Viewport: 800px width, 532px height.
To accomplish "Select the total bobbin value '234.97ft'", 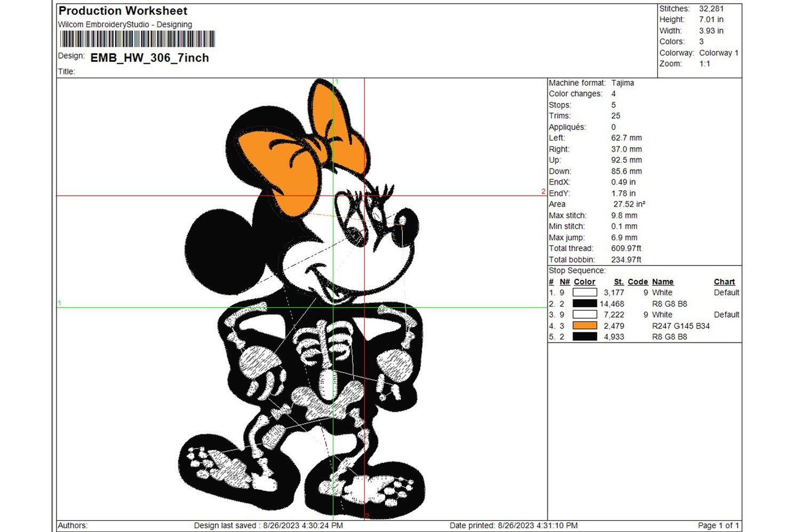I will coord(626,260).
